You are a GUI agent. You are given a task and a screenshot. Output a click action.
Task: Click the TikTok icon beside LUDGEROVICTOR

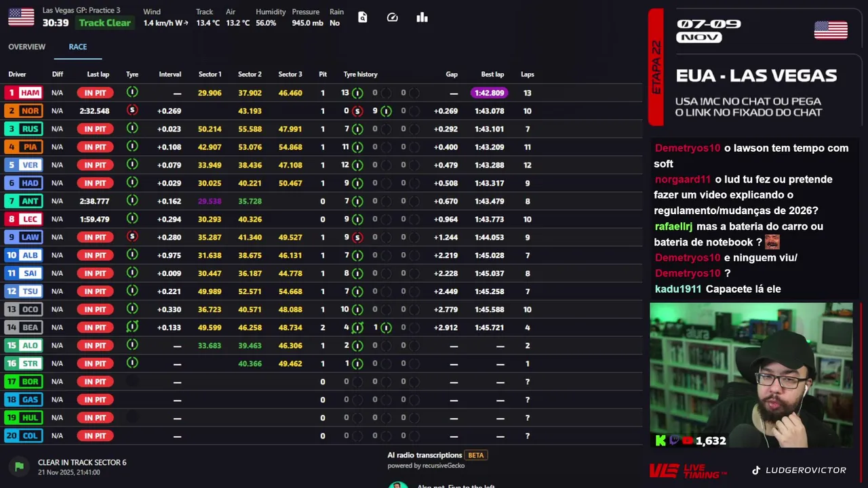point(756,470)
